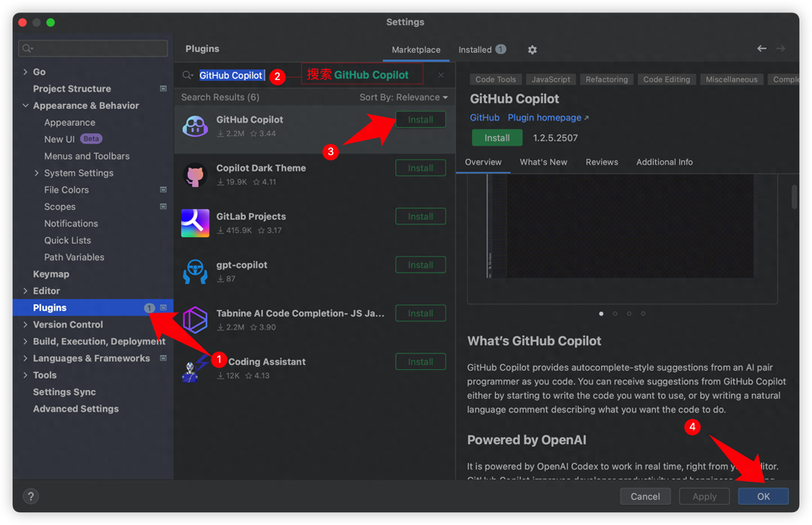
Task: Click the GitLab Projects plugin icon
Action: pos(195,223)
